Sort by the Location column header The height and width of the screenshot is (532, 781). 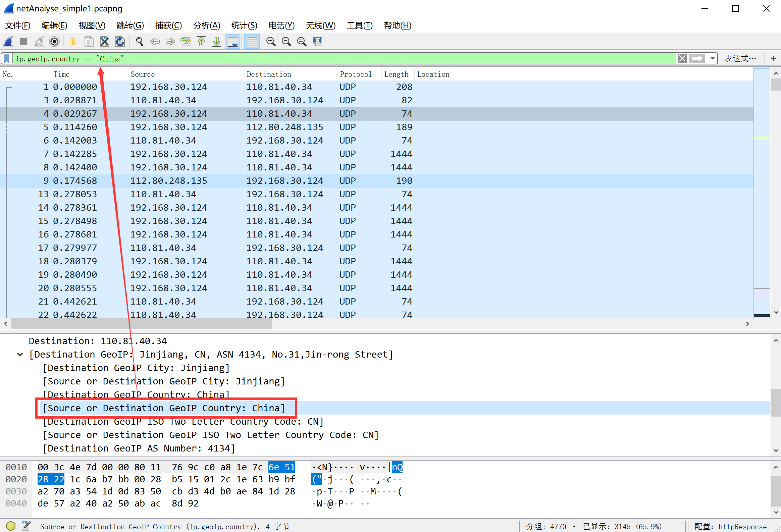point(583,74)
